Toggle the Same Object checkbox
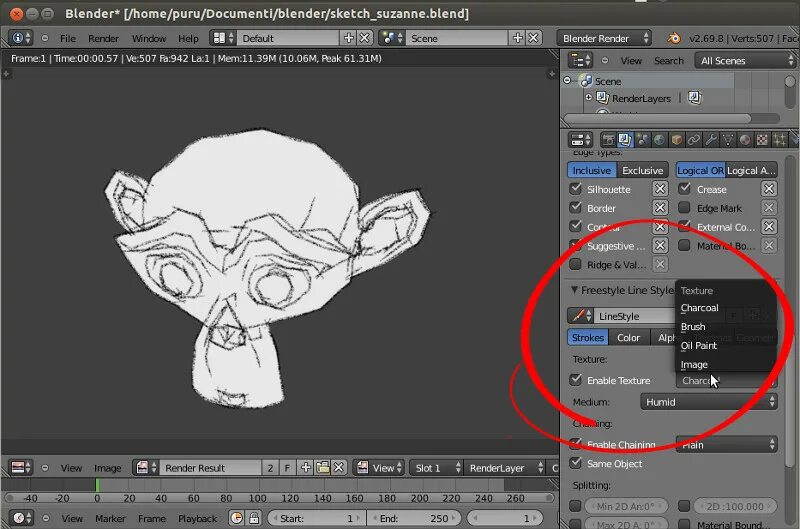 click(576, 463)
